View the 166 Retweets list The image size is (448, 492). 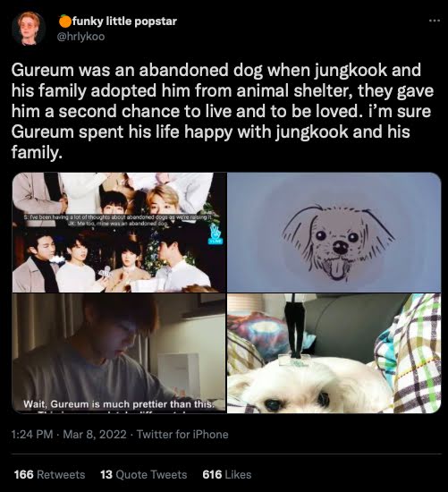(49, 474)
